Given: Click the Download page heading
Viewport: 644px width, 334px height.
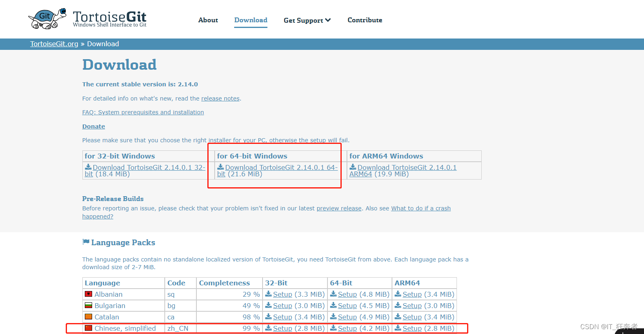Looking at the screenshot, I should [x=119, y=64].
